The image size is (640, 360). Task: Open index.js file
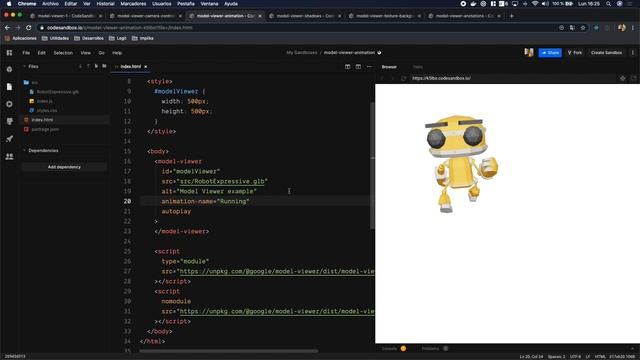44,101
